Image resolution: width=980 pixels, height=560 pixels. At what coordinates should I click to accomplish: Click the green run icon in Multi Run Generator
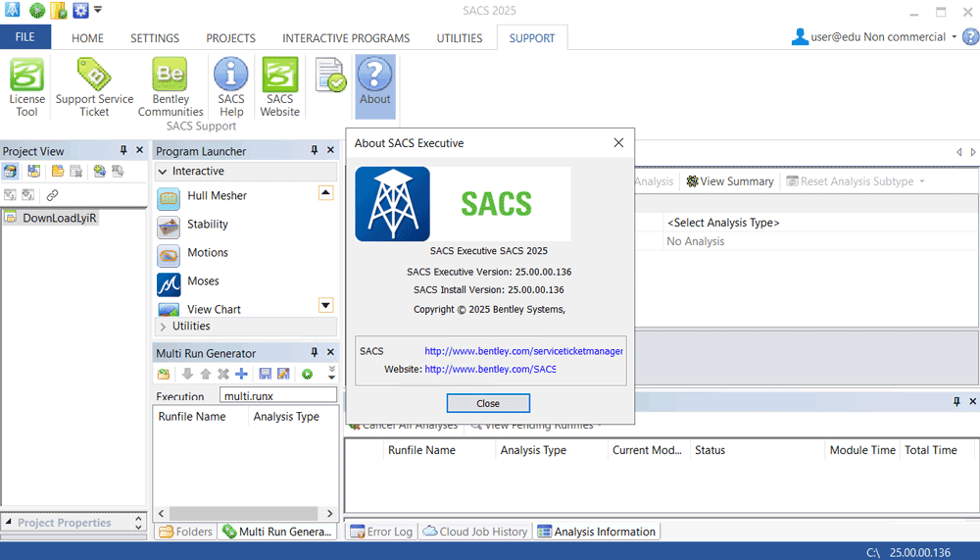point(307,375)
